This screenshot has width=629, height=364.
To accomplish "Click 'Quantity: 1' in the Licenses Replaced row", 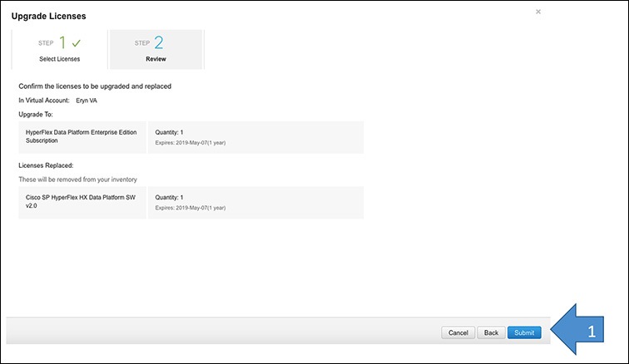I will pos(169,197).
